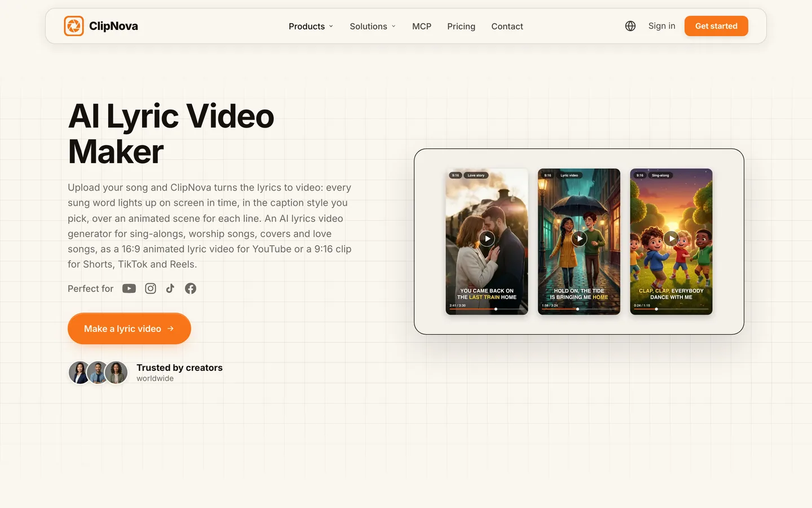Click the 'YOU CAME BACK ON' caption
This screenshot has width=812, height=508.
(x=487, y=291)
